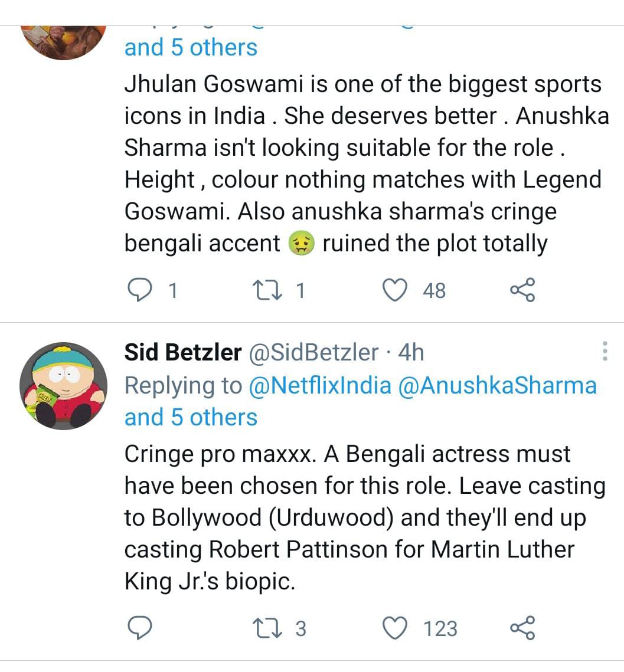Show 'and 5 others' in Sid's reply
The image size is (624, 672).
pos(191,417)
